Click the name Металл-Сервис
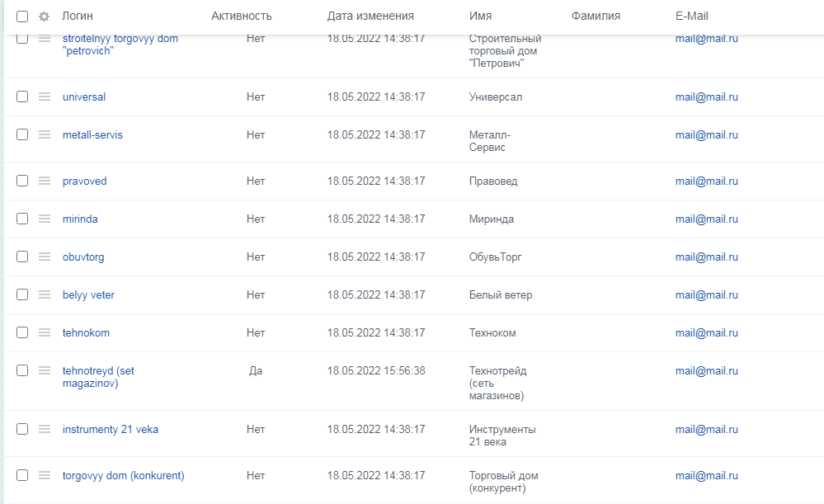The image size is (824, 504). tap(490, 141)
